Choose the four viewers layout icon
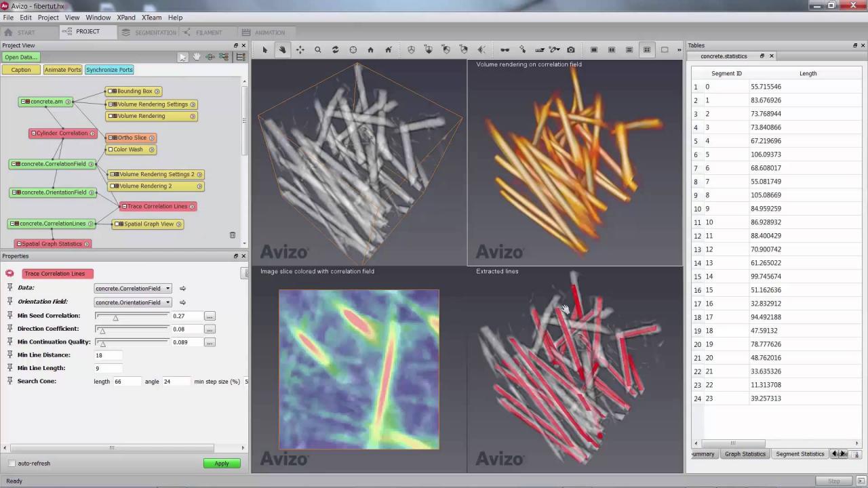 click(647, 49)
